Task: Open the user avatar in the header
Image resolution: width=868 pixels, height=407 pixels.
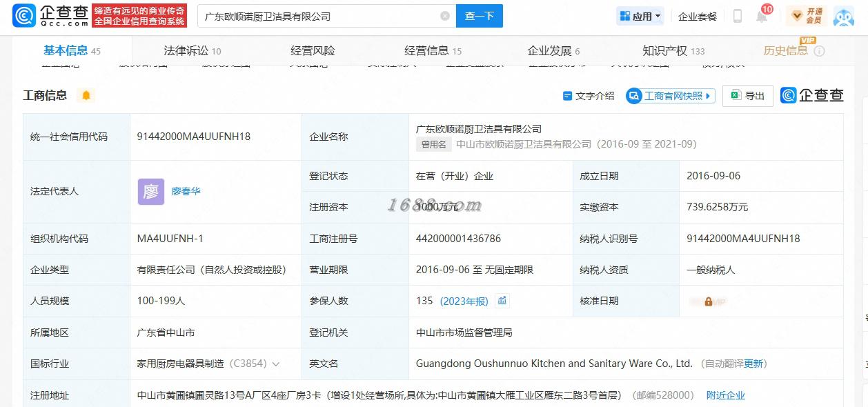Action: click(844, 16)
